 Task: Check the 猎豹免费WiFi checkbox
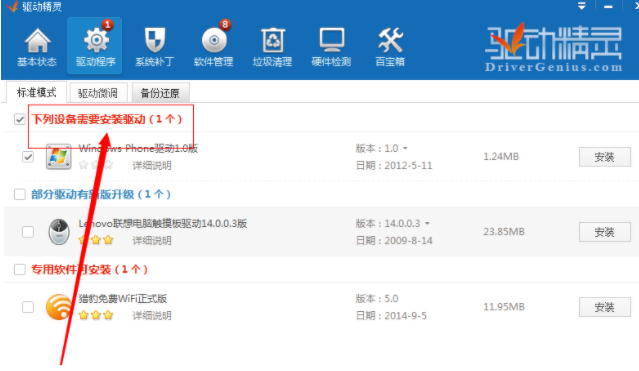pos(28,307)
